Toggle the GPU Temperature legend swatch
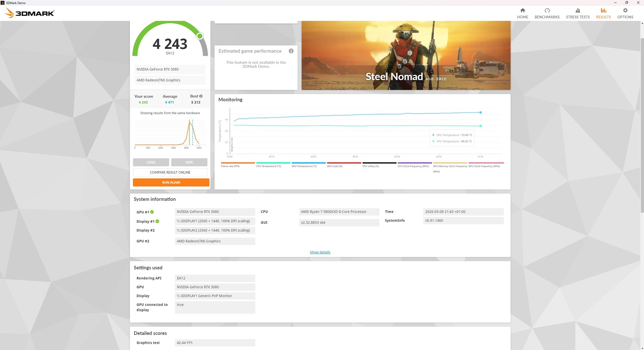 [309, 163]
